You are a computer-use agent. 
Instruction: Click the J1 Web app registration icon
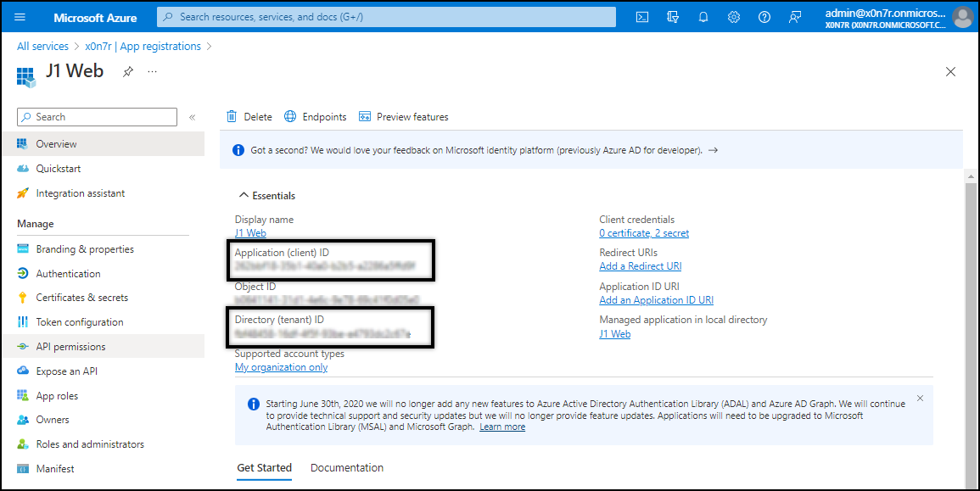point(25,77)
